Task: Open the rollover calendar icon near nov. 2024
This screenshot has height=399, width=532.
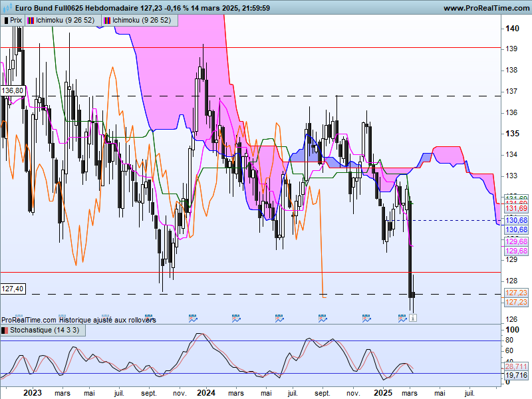Action: 366,318
